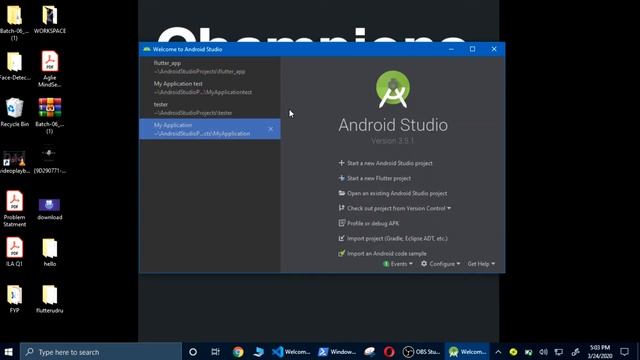Open Cortana circle in the taskbar
Image resolution: width=640 pixels, height=360 pixels.
coord(193,351)
